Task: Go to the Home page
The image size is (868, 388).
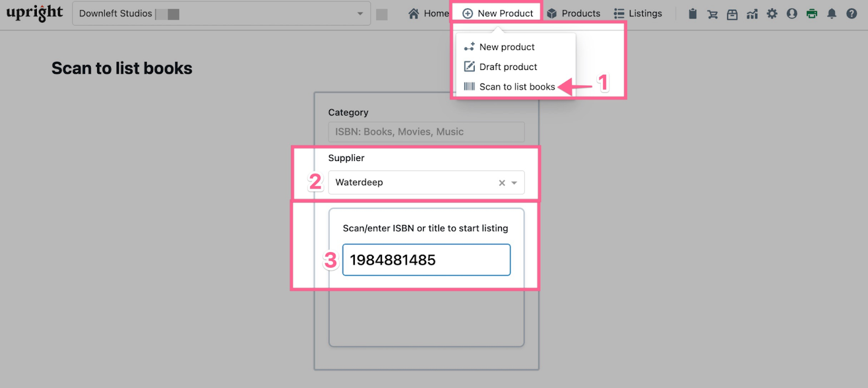Action: click(x=429, y=14)
